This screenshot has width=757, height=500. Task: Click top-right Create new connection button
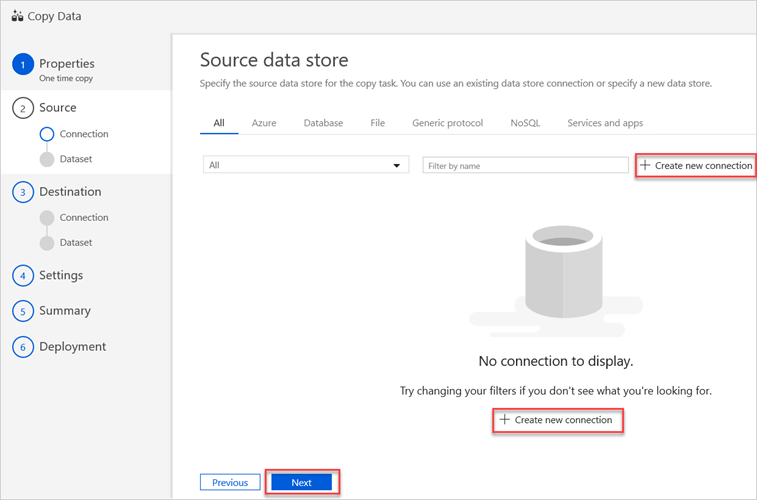tap(695, 165)
